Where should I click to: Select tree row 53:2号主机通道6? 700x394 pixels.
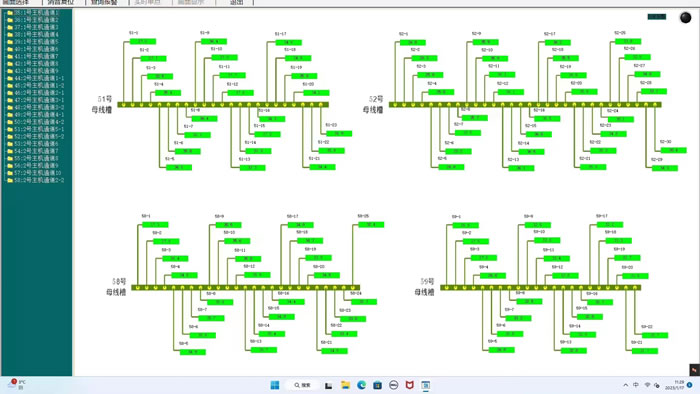[33, 144]
